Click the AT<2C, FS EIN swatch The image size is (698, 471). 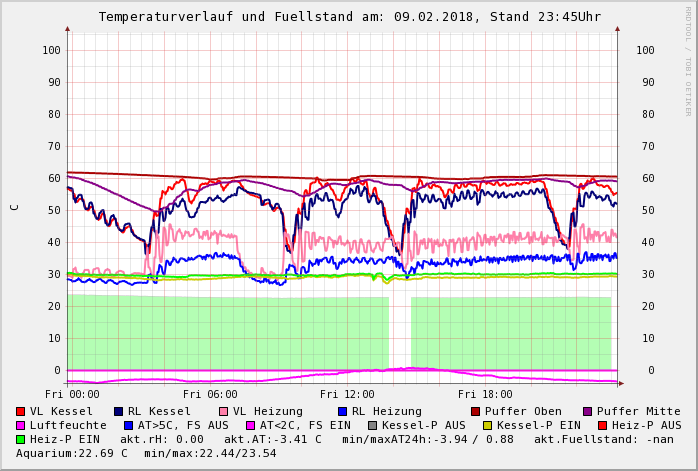tap(252, 425)
